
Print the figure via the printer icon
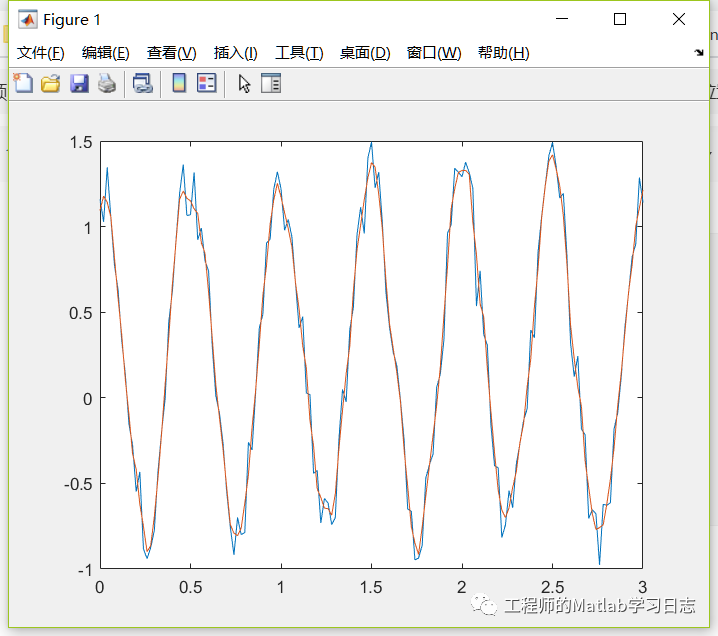(107, 84)
